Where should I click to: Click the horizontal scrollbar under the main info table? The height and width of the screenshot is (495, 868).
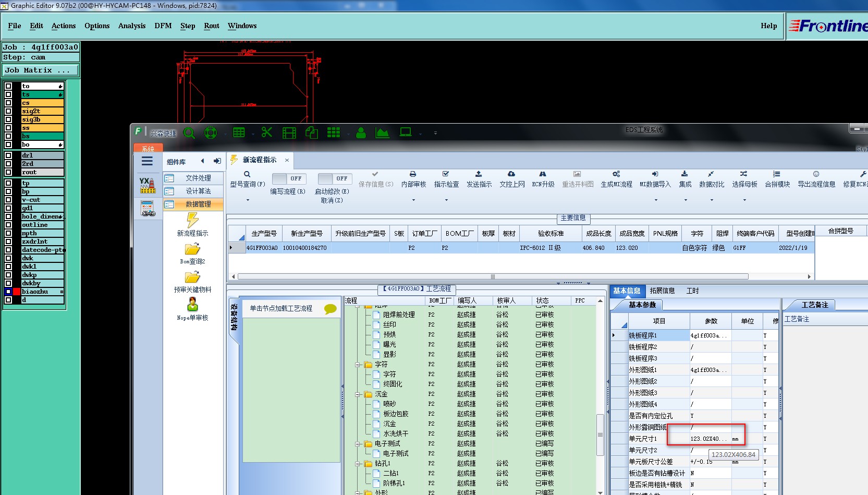pos(493,276)
